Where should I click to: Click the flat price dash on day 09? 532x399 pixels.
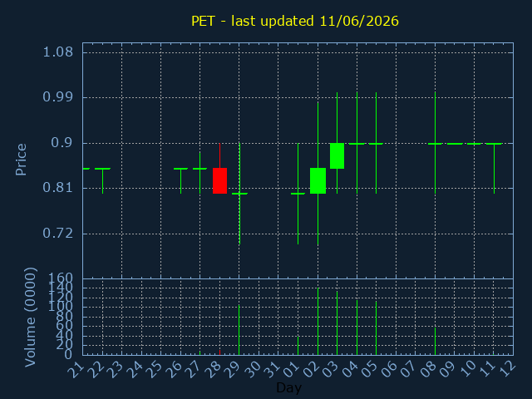[x=455, y=144]
